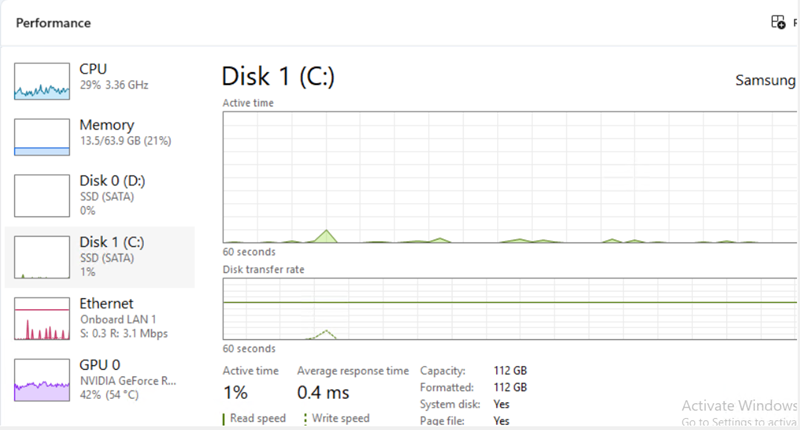The width and height of the screenshot is (800, 430).
Task: Open the Disk 0 (D:) thumbnail
Action: 41,193
